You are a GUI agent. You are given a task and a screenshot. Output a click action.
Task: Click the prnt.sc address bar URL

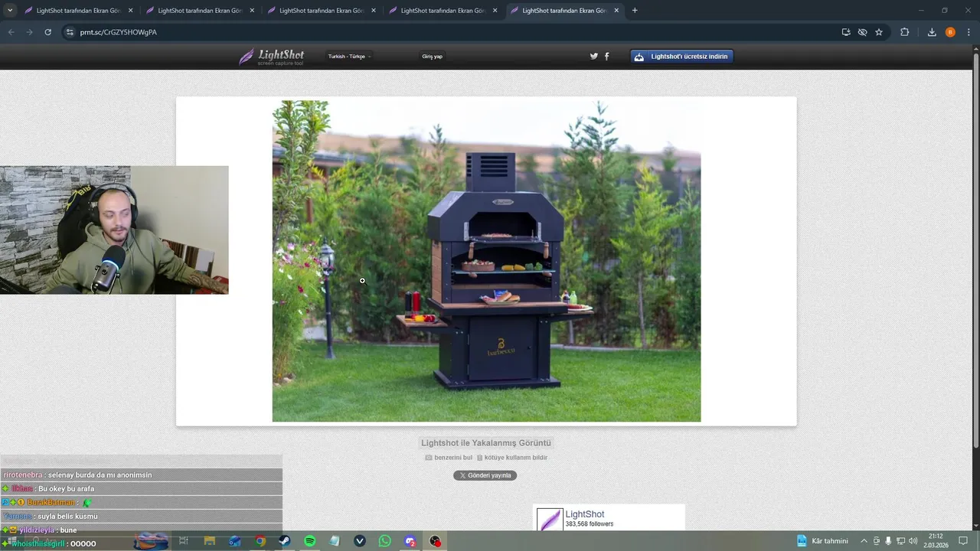coord(119,32)
